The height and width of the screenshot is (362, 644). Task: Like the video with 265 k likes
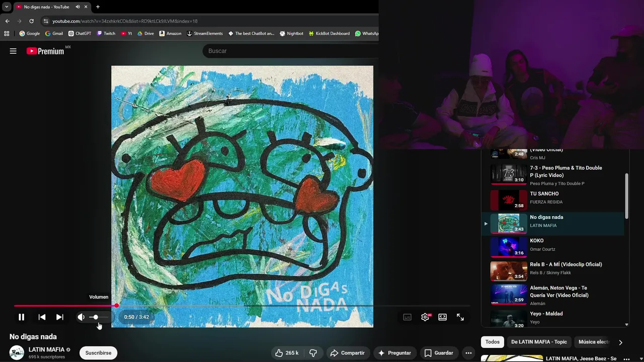(286, 353)
